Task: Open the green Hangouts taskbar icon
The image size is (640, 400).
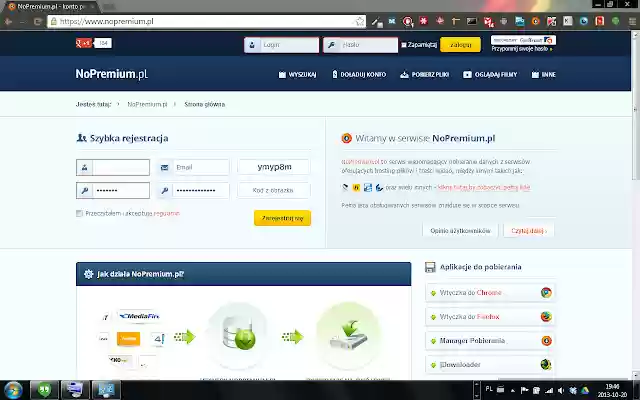Action: pyautogui.click(x=44, y=390)
